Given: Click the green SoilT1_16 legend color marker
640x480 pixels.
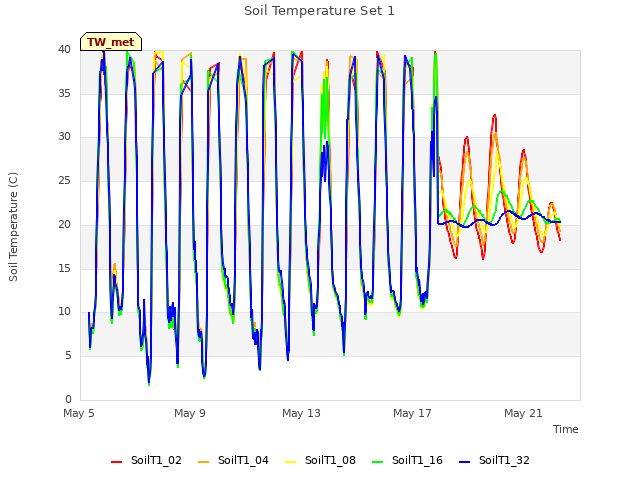Looking at the screenshot, I should pyautogui.click(x=378, y=462).
